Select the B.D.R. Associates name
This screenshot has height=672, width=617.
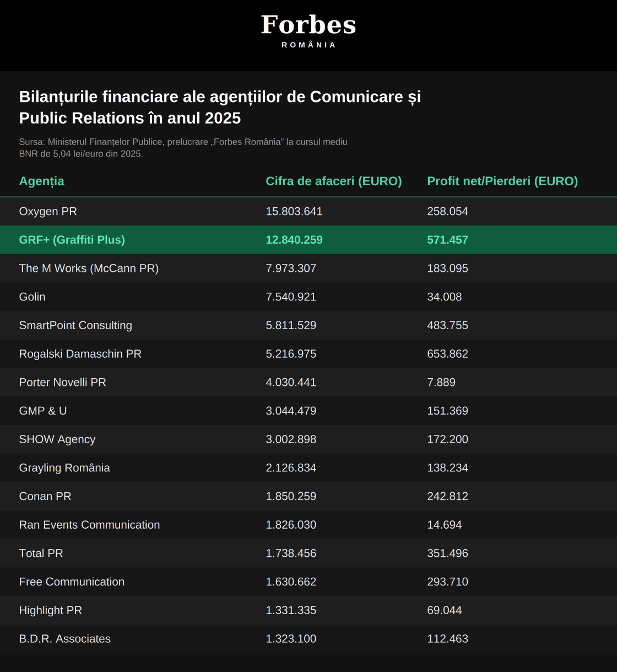click(65, 639)
